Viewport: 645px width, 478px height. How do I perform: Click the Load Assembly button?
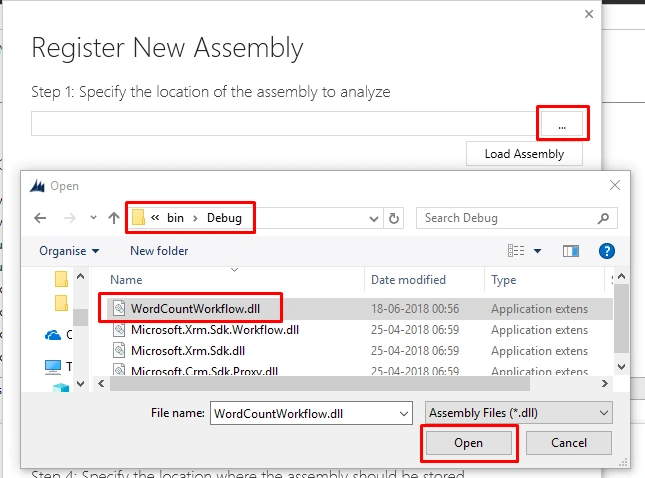[524, 154]
